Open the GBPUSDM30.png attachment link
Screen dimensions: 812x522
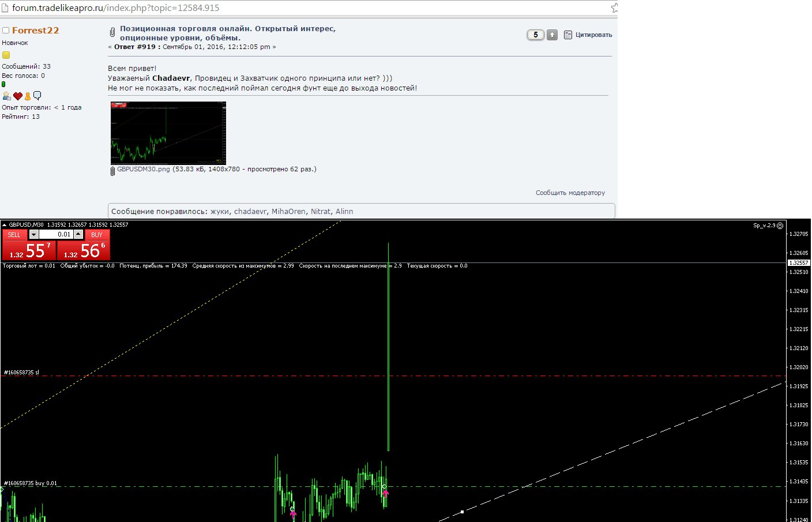[144, 169]
